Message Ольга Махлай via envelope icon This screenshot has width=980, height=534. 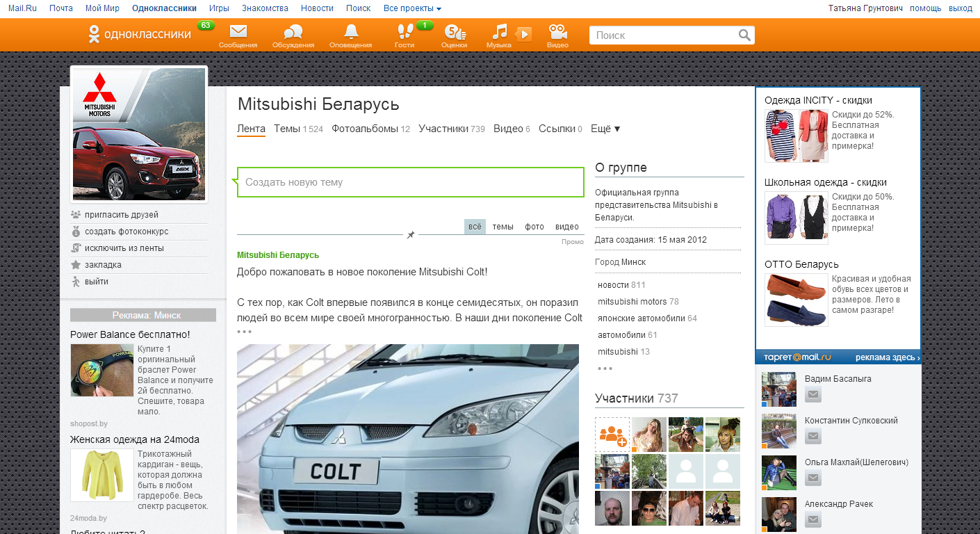point(813,478)
